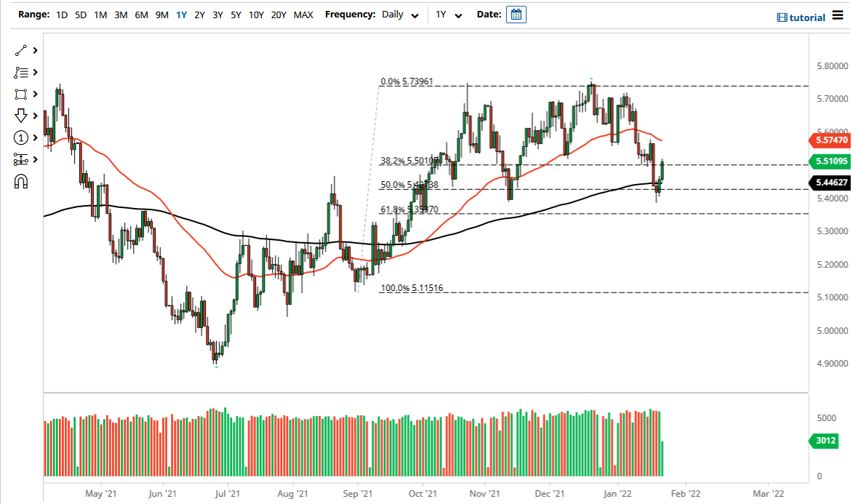Open the chart hamburger menu

[837, 16]
